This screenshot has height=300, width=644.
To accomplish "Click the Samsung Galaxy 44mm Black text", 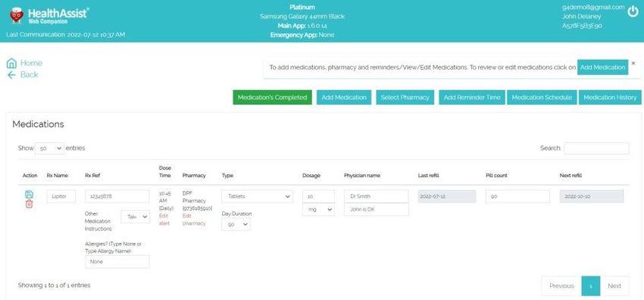I will [302, 17].
